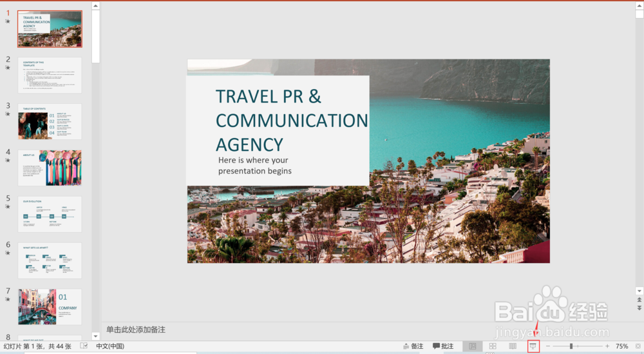644x354 pixels.
Task: Adjust the zoom slider handle
Action: point(571,346)
